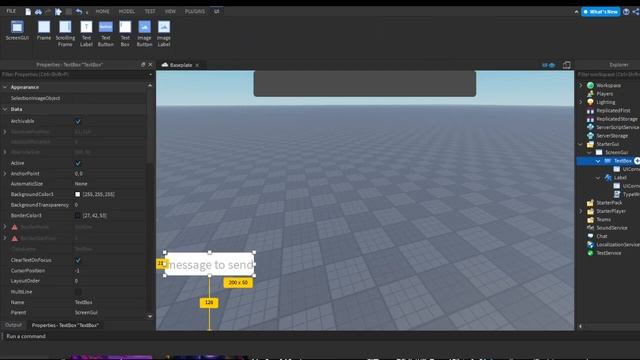Click the Properties panel scroll down arrow
This screenshot has width=640, height=360.
coord(150,316)
